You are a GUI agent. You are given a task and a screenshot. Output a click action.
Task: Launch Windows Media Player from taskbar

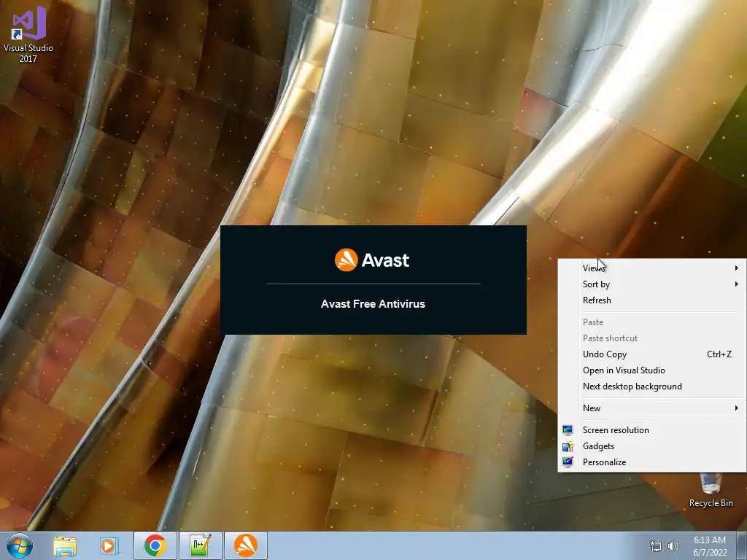click(109, 546)
